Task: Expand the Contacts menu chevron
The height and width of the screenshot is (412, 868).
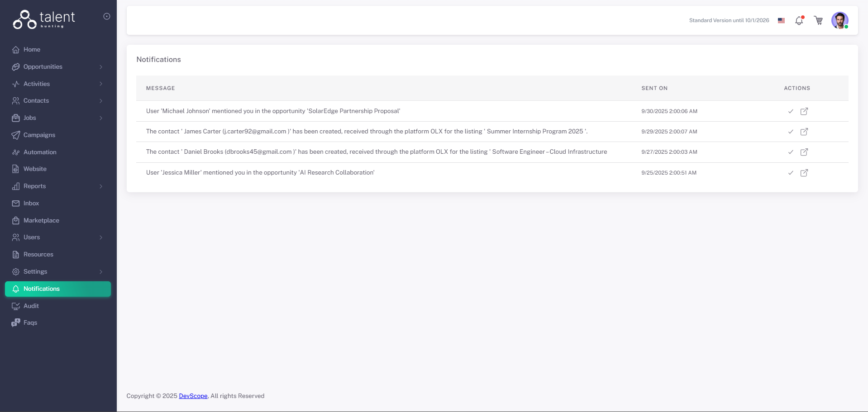Action: pyautogui.click(x=101, y=101)
